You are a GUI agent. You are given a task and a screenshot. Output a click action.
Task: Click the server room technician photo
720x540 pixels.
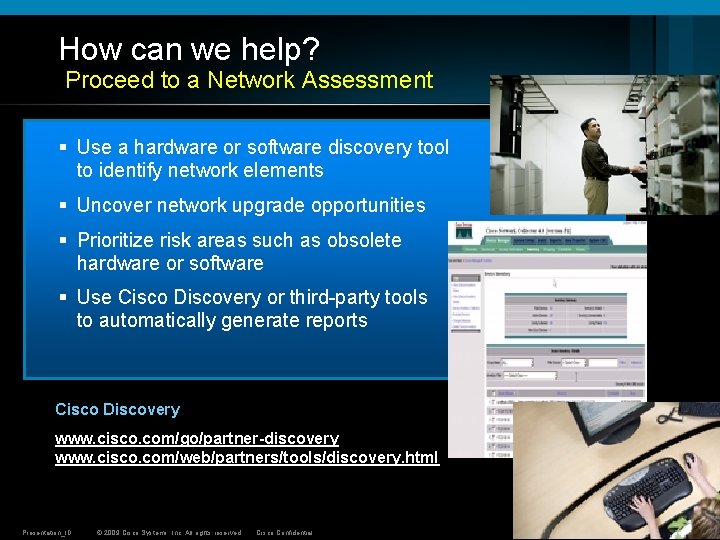point(604,145)
